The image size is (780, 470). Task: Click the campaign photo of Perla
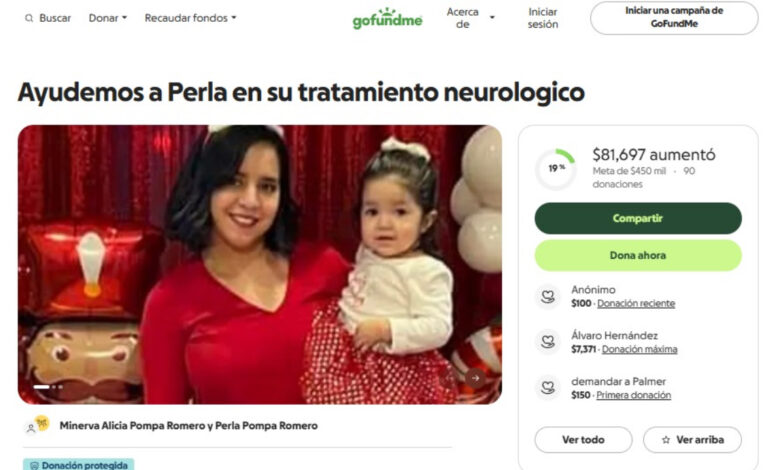[x=260, y=265]
